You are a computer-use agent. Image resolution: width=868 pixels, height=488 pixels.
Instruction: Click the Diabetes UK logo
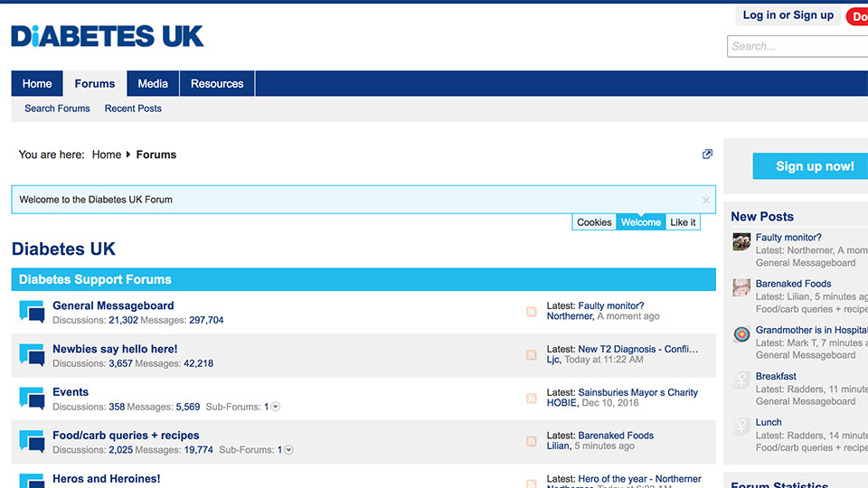tap(108, 36)
